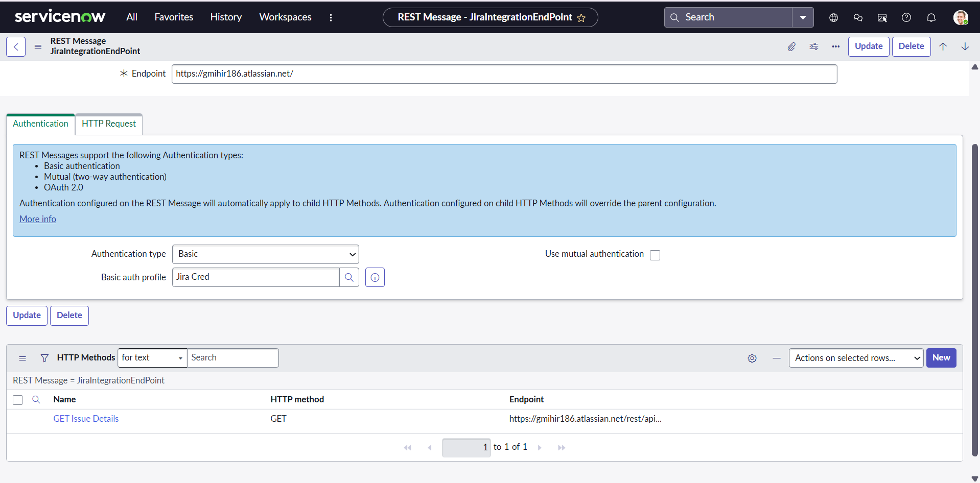Image resolution: width=980 pixels, height=483 pixels.
Task: Open the personalize form settings icon
Action: coord(813,46)
